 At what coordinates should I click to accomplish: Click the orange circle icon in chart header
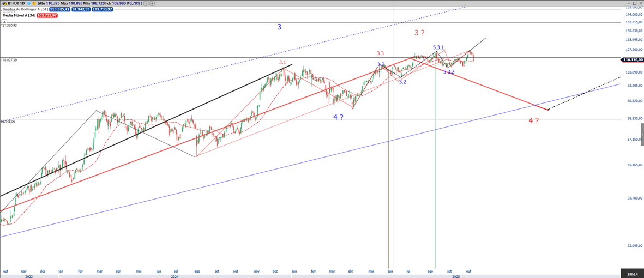pyautogui.click(x=34, y=3)
